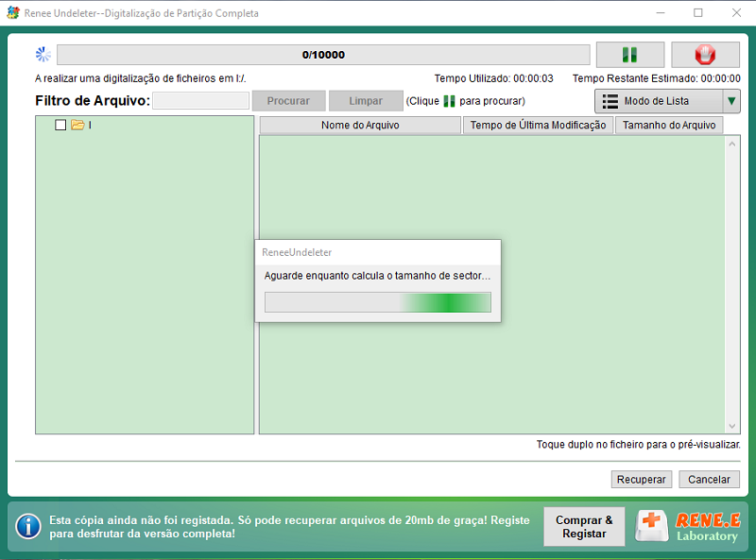This screenshot has height=560, width=756.
Task: Minimize the Renee Undeleter window
Action: coord(661,13)
